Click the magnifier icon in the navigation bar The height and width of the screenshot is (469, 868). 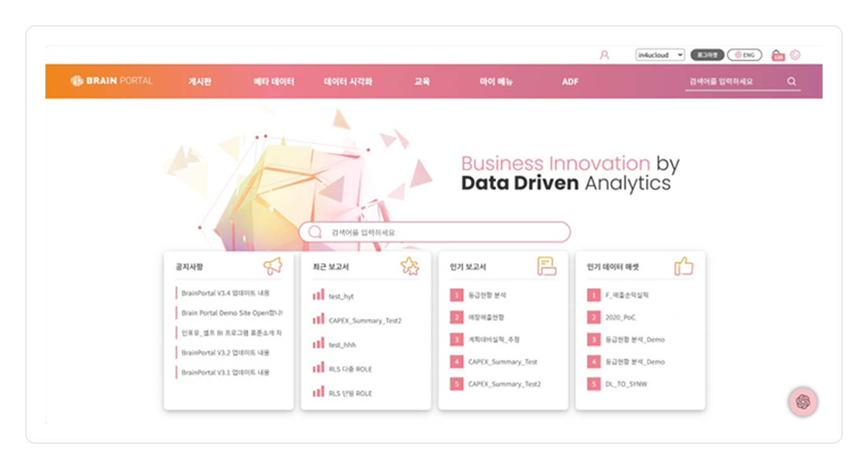pos(792,81)
